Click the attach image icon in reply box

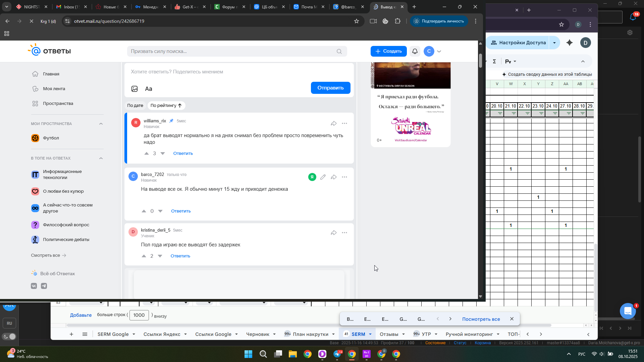coord(135,89)
